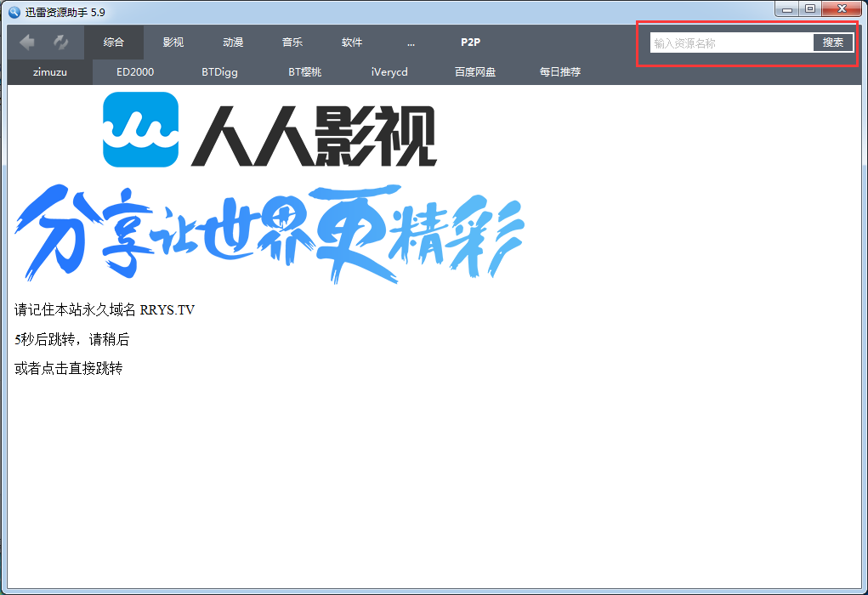Select the iVerycd resource source
This screenshot has height=595, width=868.
(389, 72)
